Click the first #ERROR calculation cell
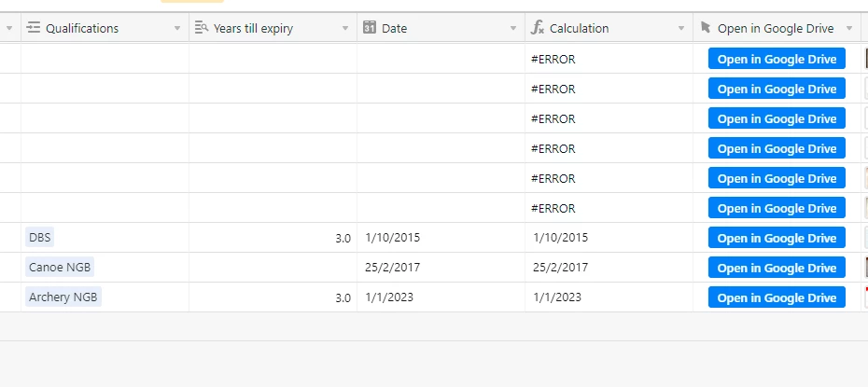The height and width of the screenshot is (387, 868). click(553, 59)
